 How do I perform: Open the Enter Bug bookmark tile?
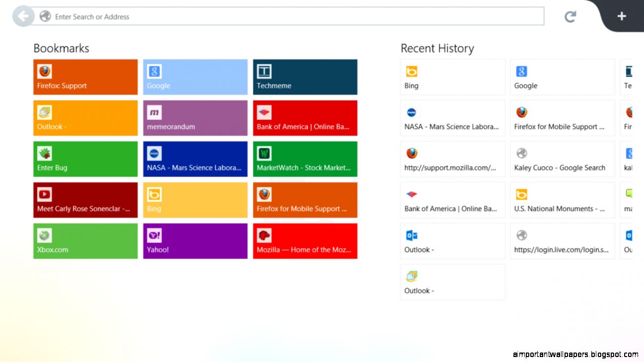[85, 159]
